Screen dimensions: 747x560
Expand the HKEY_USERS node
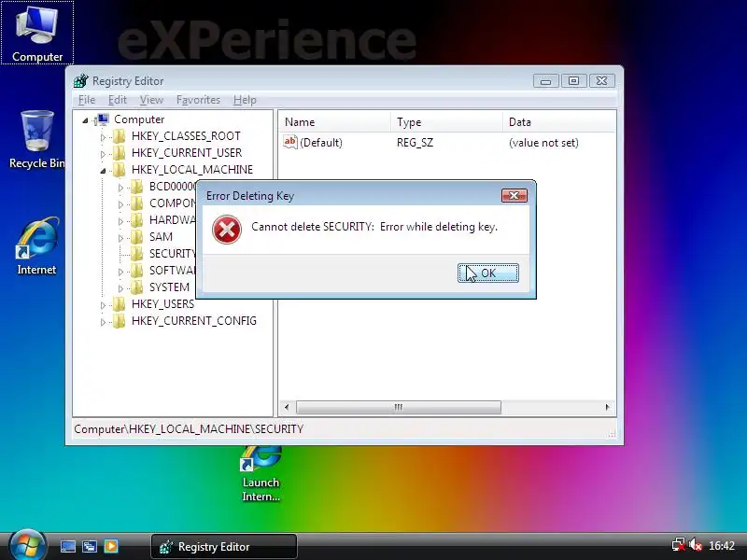click(x=103, y=305)
